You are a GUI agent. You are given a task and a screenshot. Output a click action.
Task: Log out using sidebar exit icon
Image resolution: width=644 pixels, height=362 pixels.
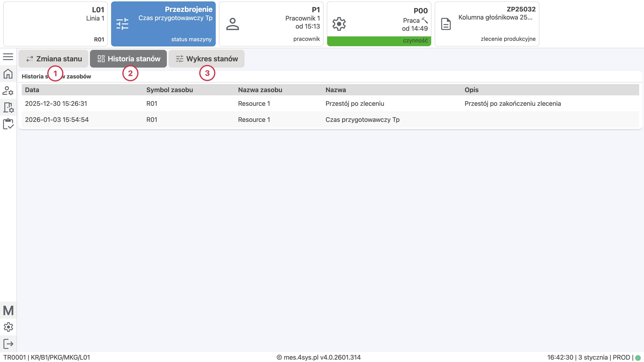(x=8, y=344)
